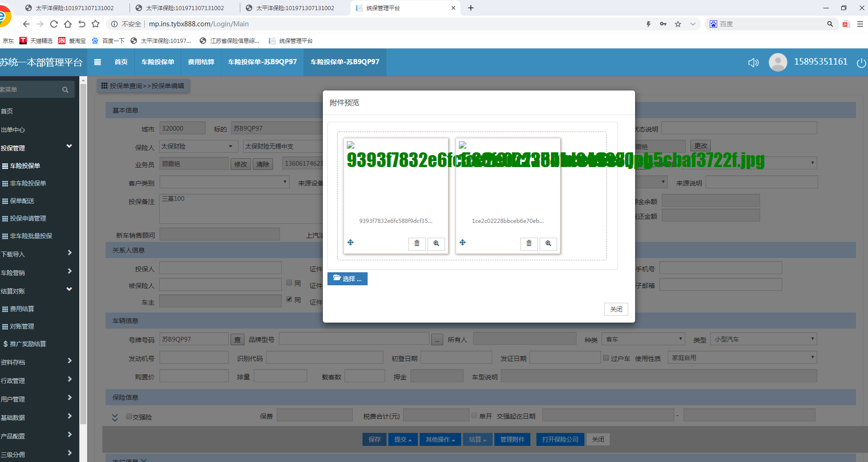Open 对账管理 in the sidebar
Screen dimensions: 868x462
click(x=22, y=326)
